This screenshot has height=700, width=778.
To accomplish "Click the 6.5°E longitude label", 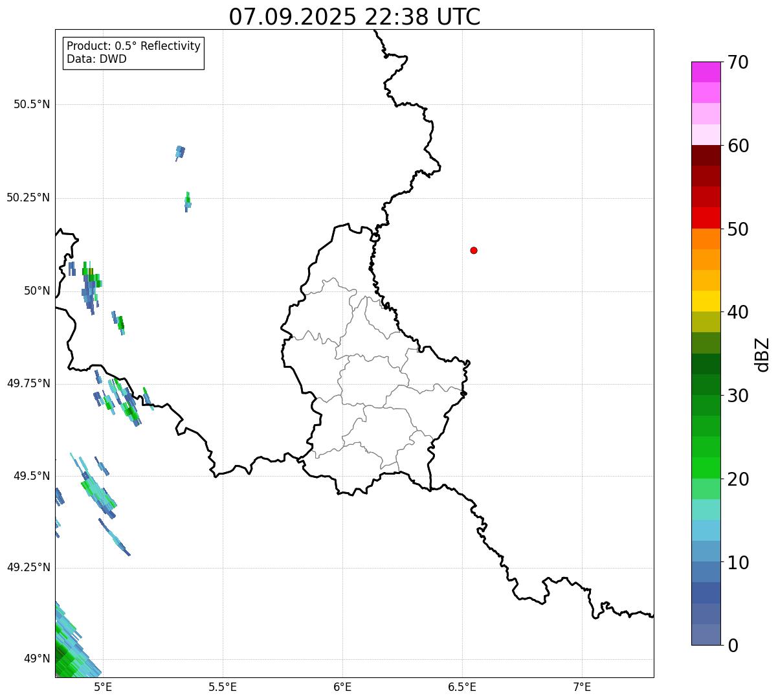I will pyautogui.click(x=462, y=687).
